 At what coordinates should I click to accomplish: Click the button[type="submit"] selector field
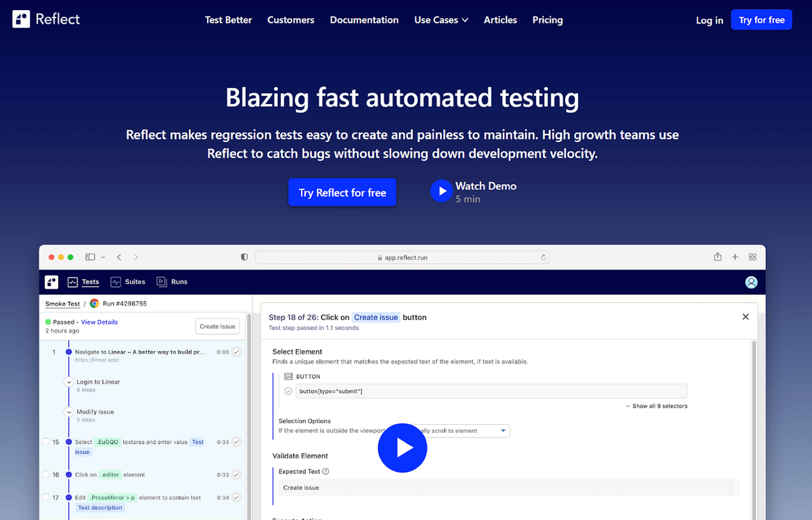(x=491, y=392)
